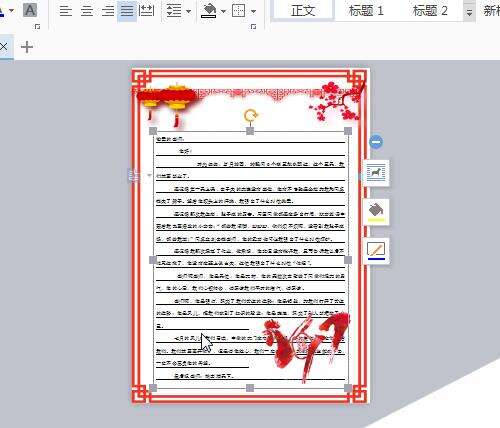Add a new document tab

point(27,47)
